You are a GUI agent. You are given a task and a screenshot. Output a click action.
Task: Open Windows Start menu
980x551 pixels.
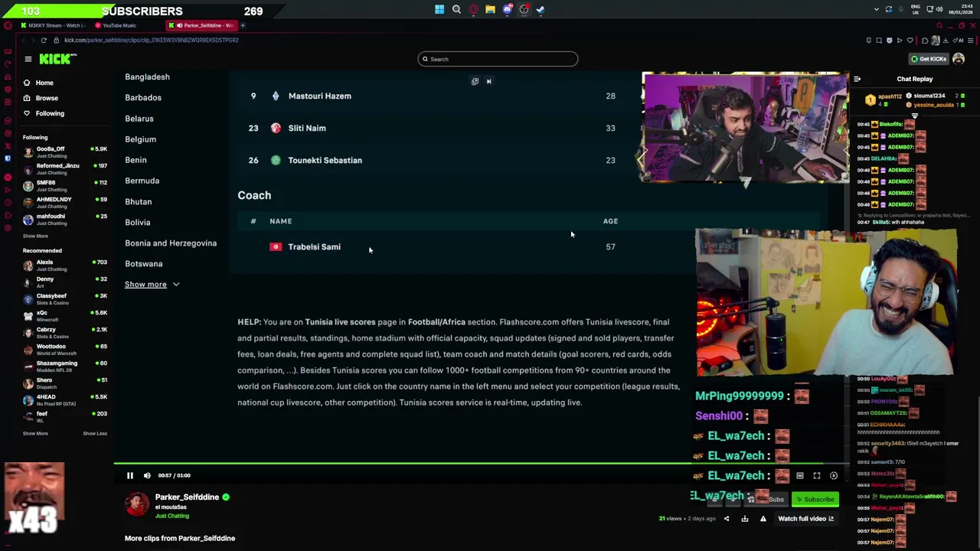click(x=439, y=10)
